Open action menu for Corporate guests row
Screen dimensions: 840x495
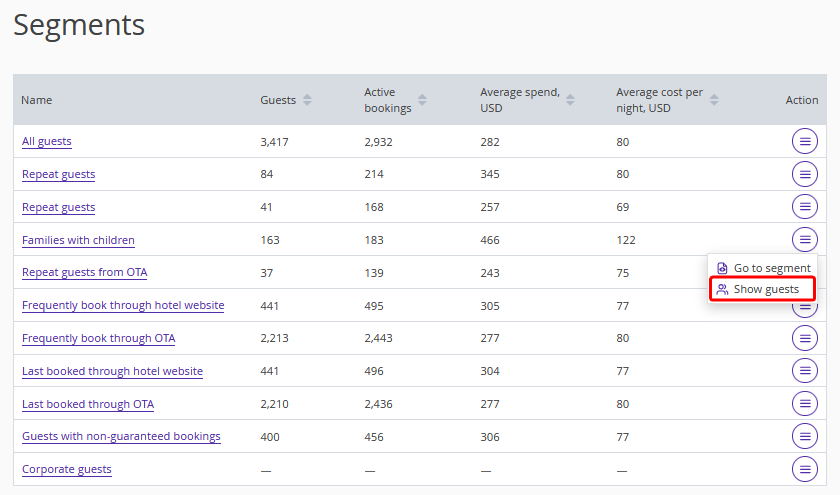(x=804, y=469)
